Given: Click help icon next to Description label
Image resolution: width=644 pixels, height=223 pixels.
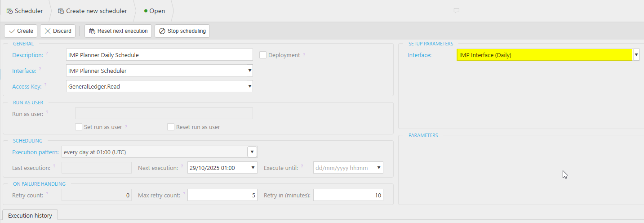Looking at the screenshot, I should pyautogui.click(x=46, y=54).
